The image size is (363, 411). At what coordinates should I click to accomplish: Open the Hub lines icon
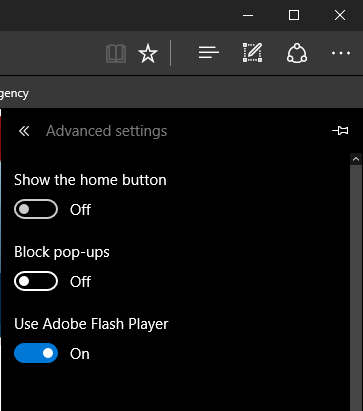tap(209, 53)
